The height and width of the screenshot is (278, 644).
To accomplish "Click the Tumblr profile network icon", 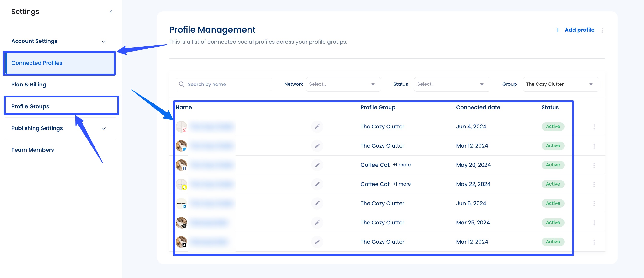I will point(184,226).
